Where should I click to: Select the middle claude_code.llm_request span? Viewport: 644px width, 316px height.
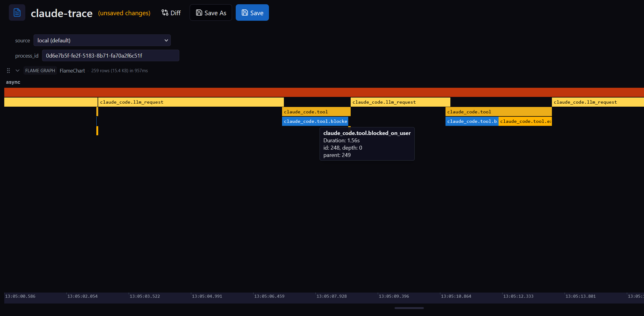[400, 102]
